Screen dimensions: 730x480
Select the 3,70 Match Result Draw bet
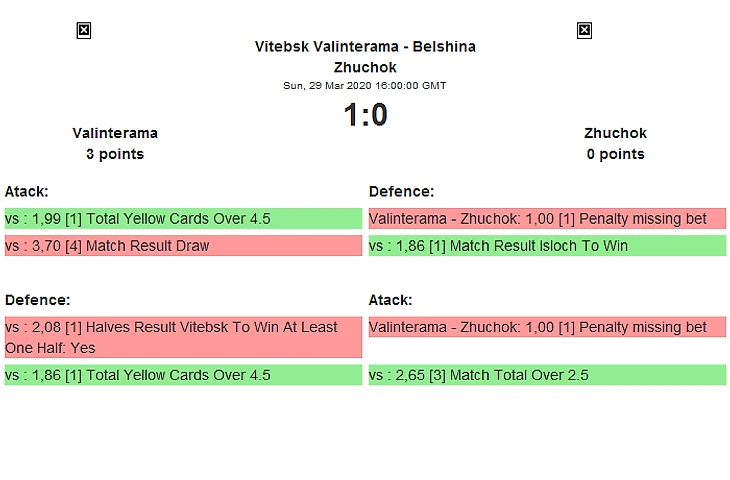183,246
